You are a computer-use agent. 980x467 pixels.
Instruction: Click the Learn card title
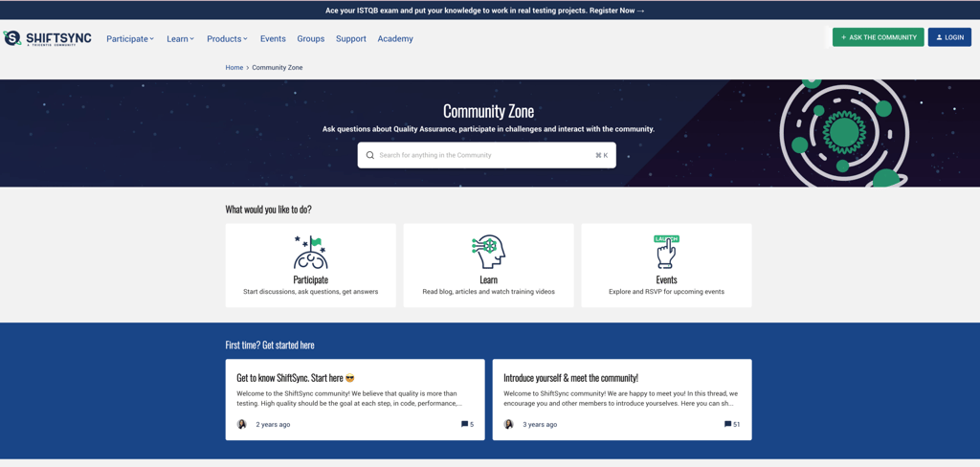(x=489, y=280)
